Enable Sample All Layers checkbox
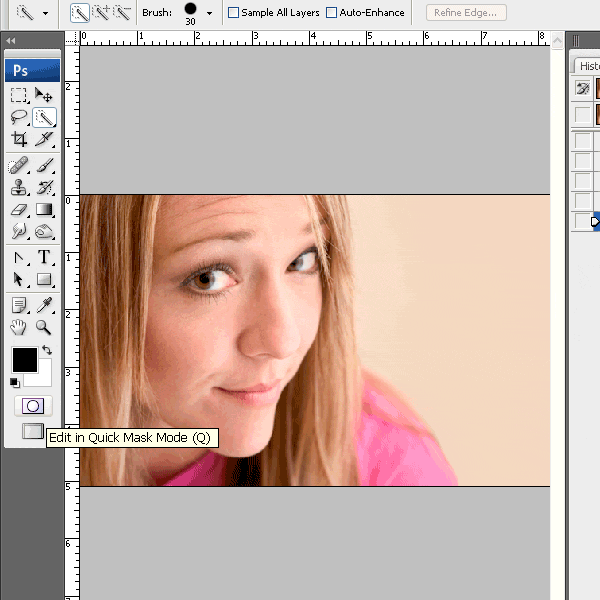Image resolution: width=600 pixels, height=600 pixels. 233,13
